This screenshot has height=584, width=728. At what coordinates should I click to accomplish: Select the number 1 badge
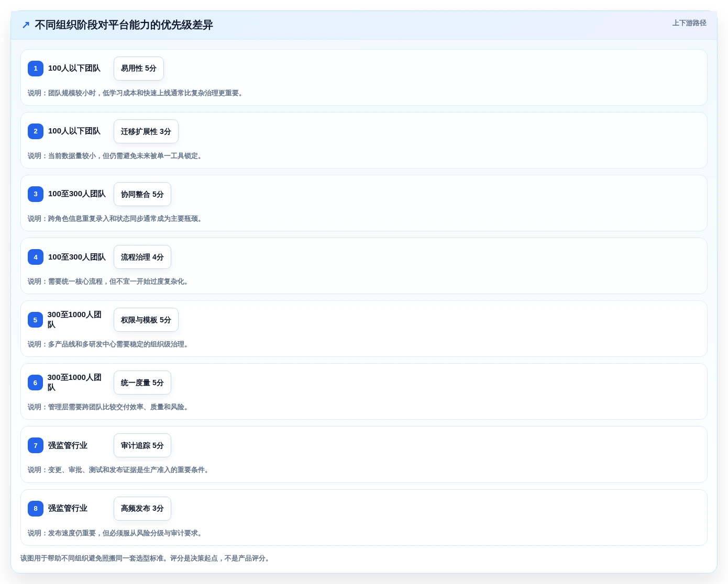[36, 69]
